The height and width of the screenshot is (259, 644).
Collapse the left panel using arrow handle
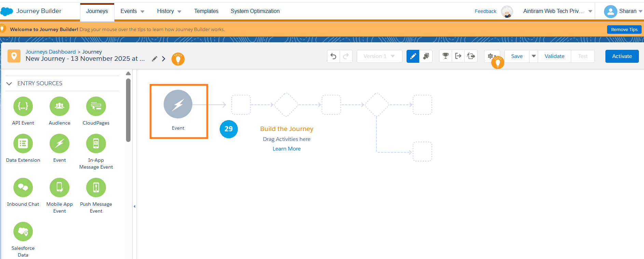[x=134, y=206]
